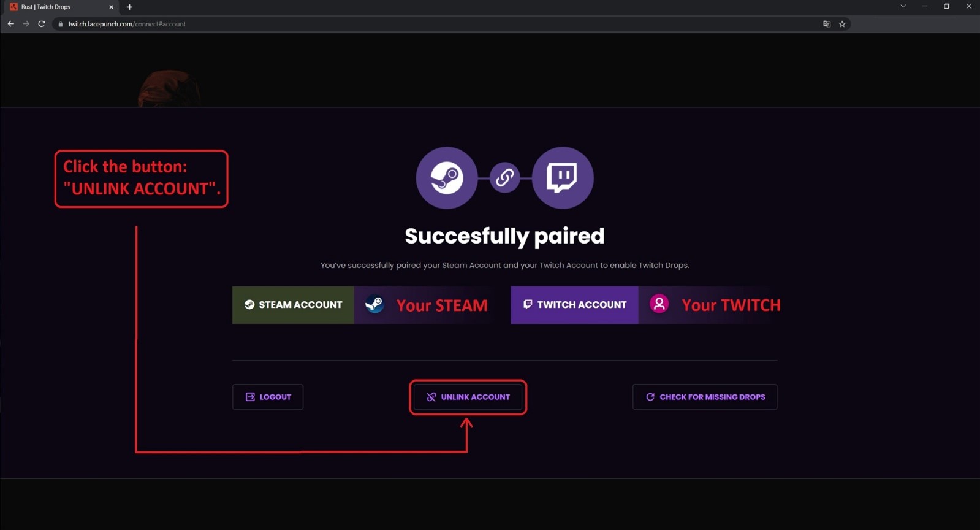Reload the page
Viewport: 980px width, 530px height.
(x=42, y=24)
